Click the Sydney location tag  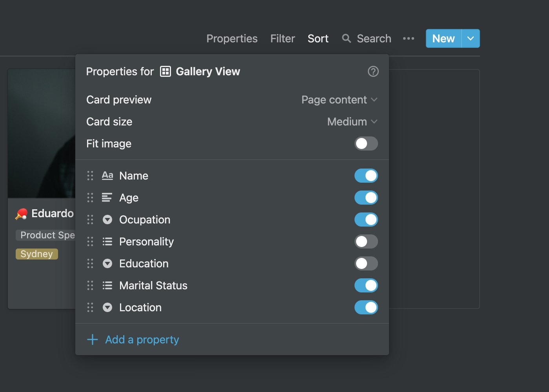click(x=37, y=254)
